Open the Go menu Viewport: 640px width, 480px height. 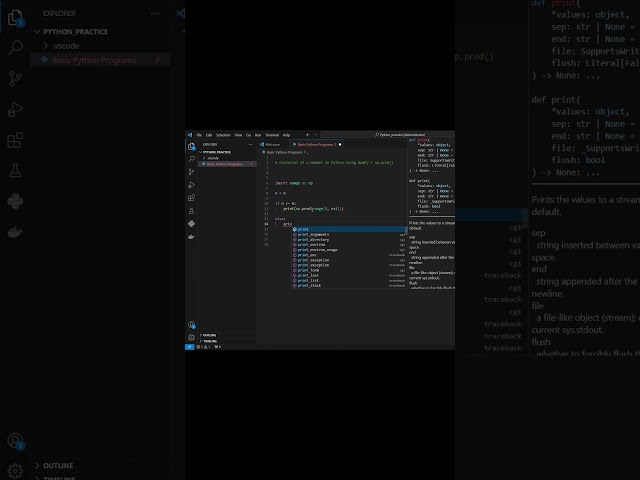pyautogui.click(x=248, y=135)
